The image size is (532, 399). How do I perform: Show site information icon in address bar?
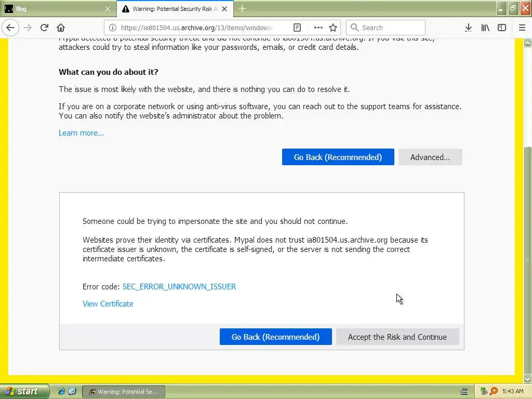pyautogui.click(x=113, y=28)
